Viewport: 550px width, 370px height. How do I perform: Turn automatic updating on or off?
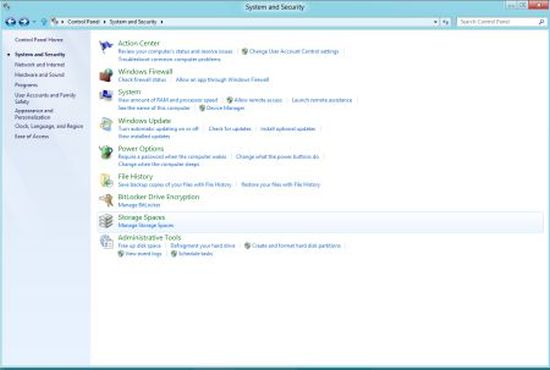point(158,129)
